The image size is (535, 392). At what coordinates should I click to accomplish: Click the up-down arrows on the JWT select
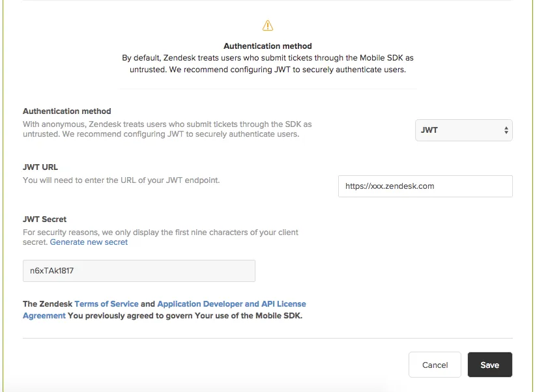pos(506,130)
